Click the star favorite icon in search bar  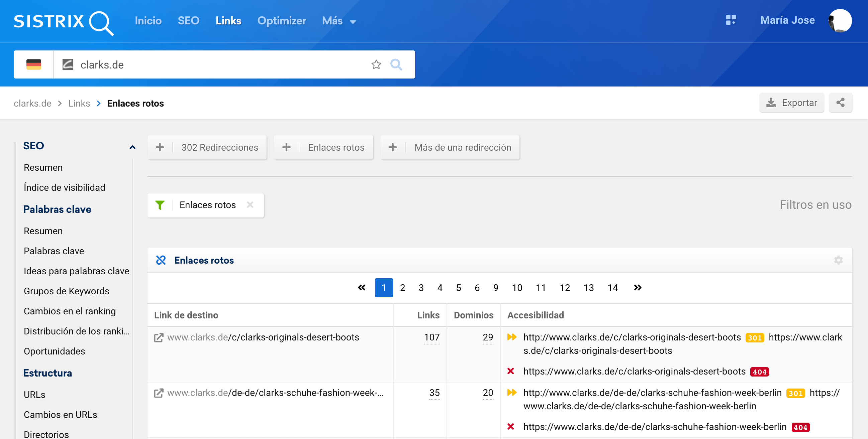point(376,64)
